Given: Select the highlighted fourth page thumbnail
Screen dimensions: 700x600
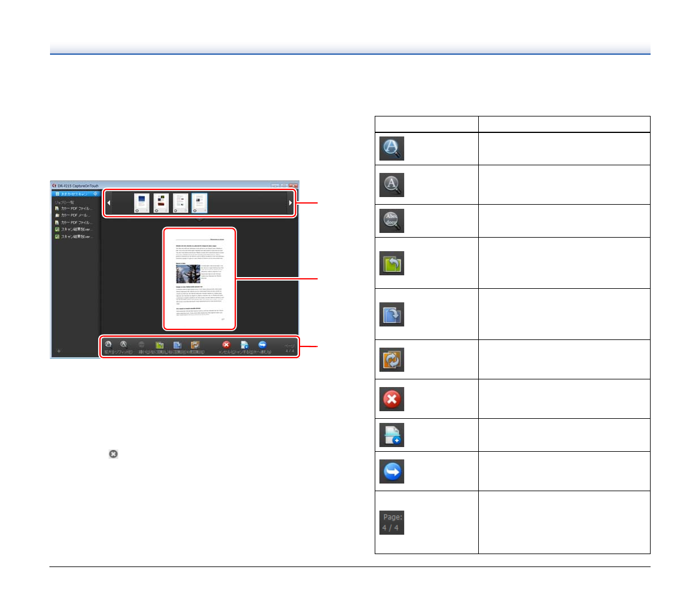Looking at the screenshot, I should 199,203.
